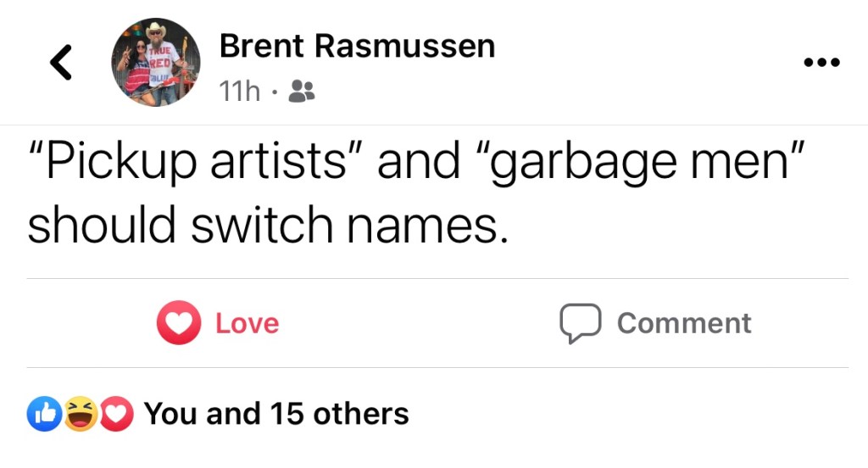This screenshot has height=468, width=868.
Task: Tap the laughing Haha reaction emoji
Action: click(x=81, y=414)
